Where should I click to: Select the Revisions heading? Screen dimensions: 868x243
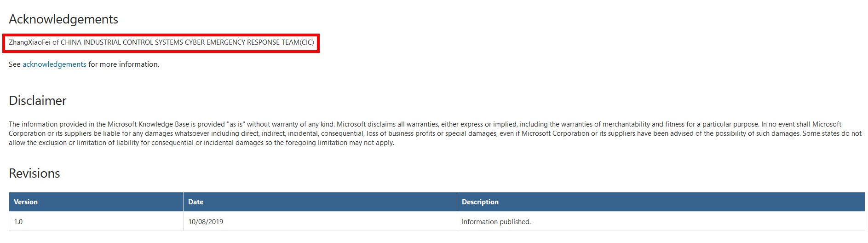[34, 174]
